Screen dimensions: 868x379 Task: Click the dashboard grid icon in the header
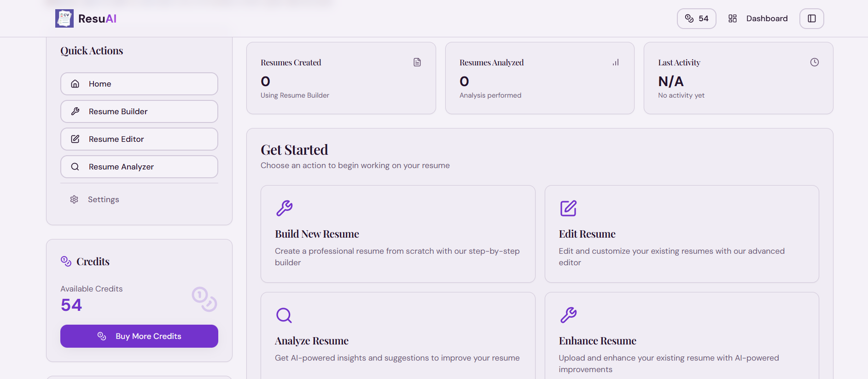coord(732,18)
